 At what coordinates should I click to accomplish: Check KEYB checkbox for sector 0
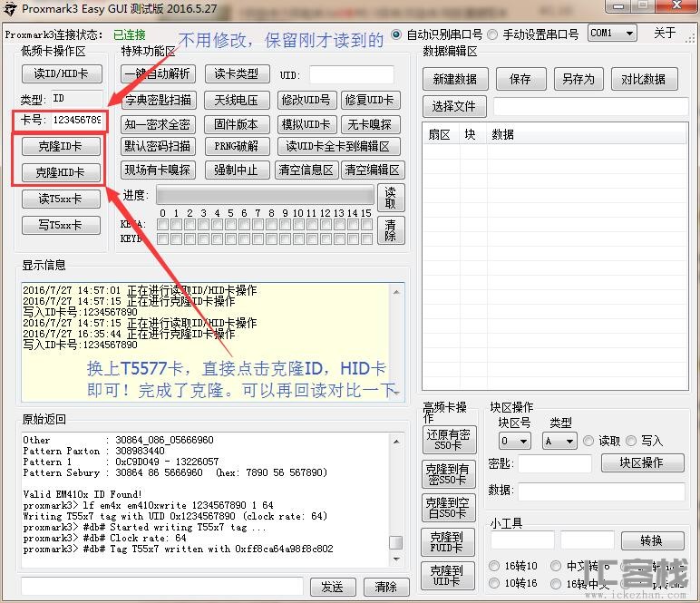(163, 238)
